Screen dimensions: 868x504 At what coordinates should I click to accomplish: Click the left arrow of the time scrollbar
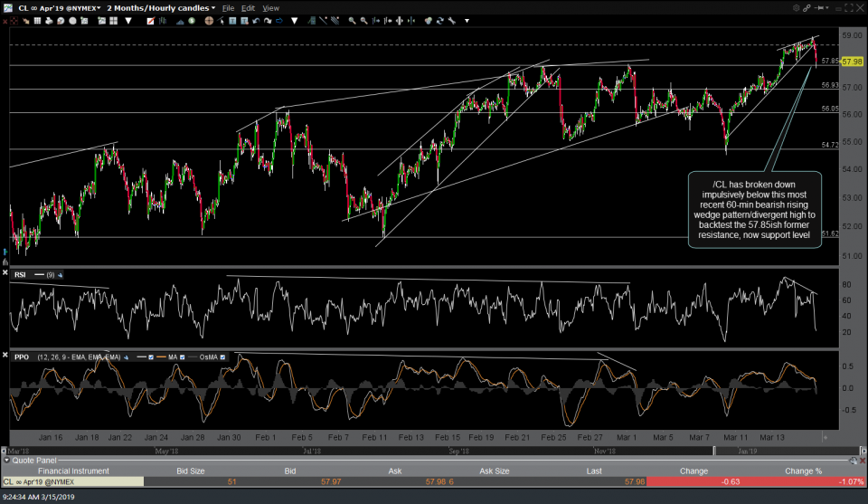(4, 451)
